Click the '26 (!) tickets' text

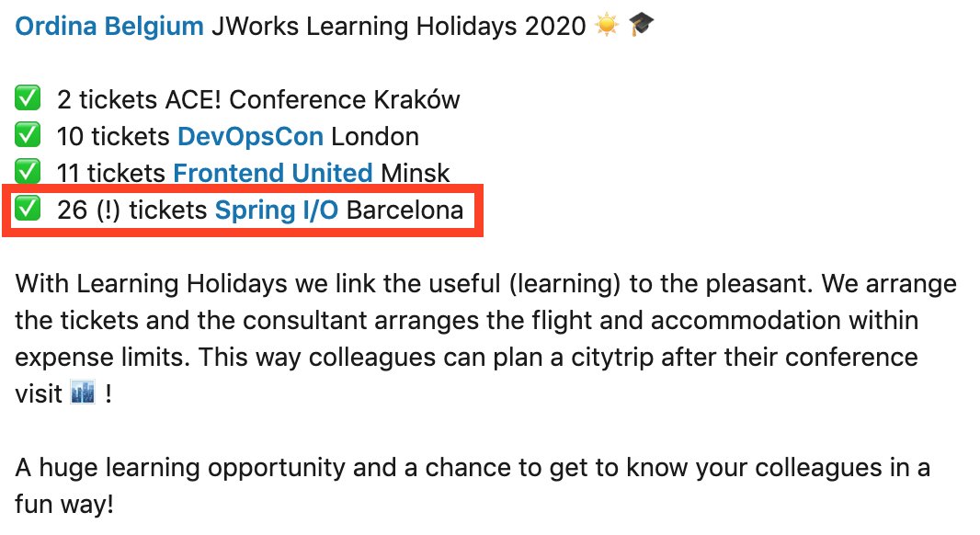(131, 211)
